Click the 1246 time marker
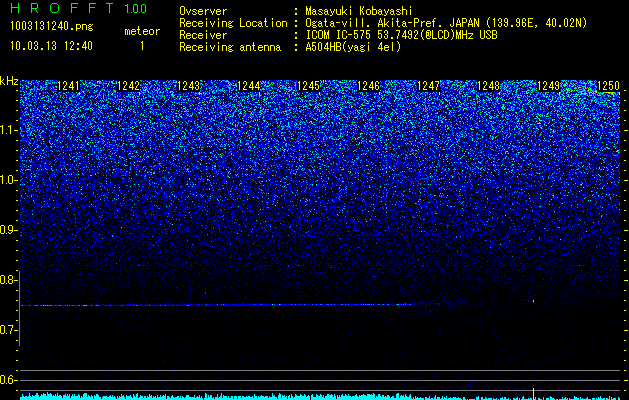 368,86
